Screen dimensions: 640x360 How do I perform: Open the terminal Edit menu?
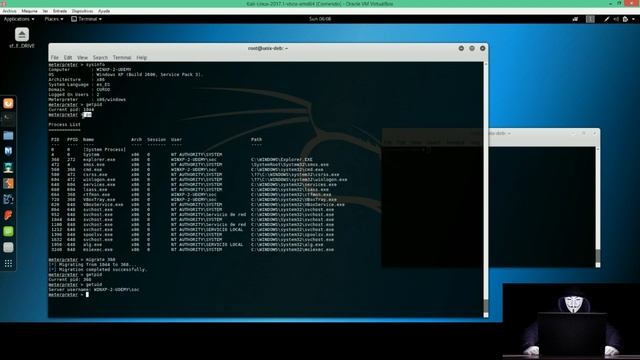pyautogui.click(x=68, y=58)
